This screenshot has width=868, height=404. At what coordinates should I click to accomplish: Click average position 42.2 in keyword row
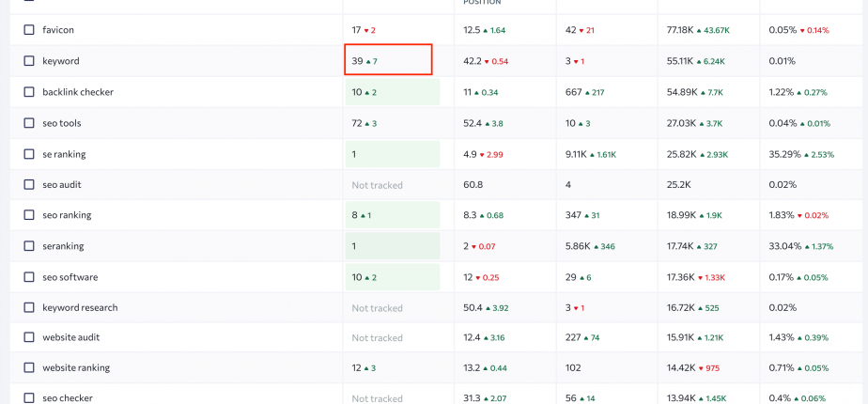click(x=473, y=61)
